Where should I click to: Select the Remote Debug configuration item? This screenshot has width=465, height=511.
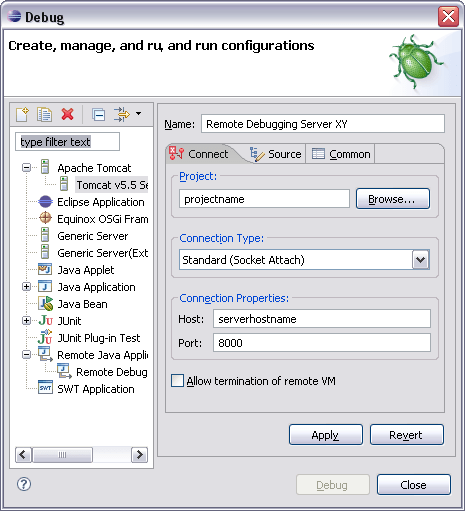[112, 372]
